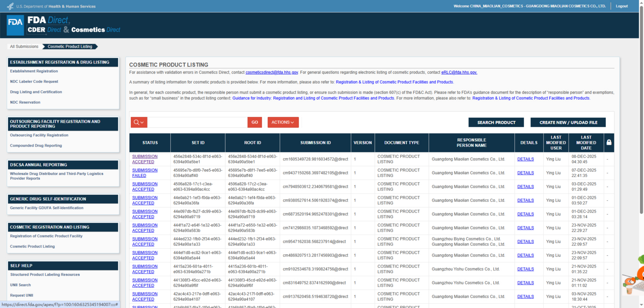Click the HHS eagle logo icon
Viewport: 644px width, 308px height.
pyautogui.click(x=10, y=6)
